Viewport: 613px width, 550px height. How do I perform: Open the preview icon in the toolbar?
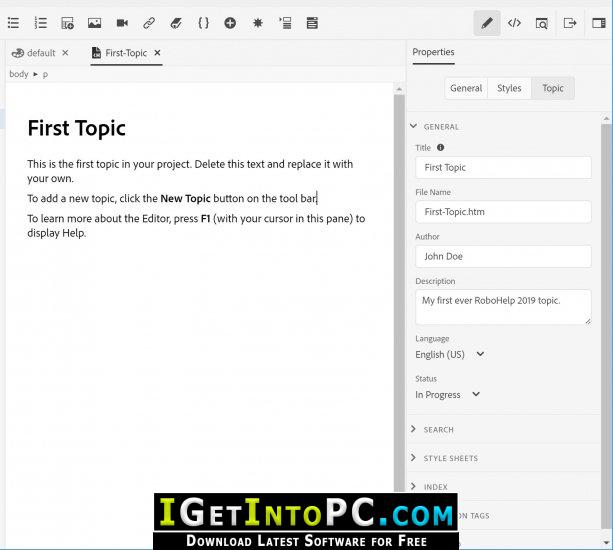tap(541, 23)
